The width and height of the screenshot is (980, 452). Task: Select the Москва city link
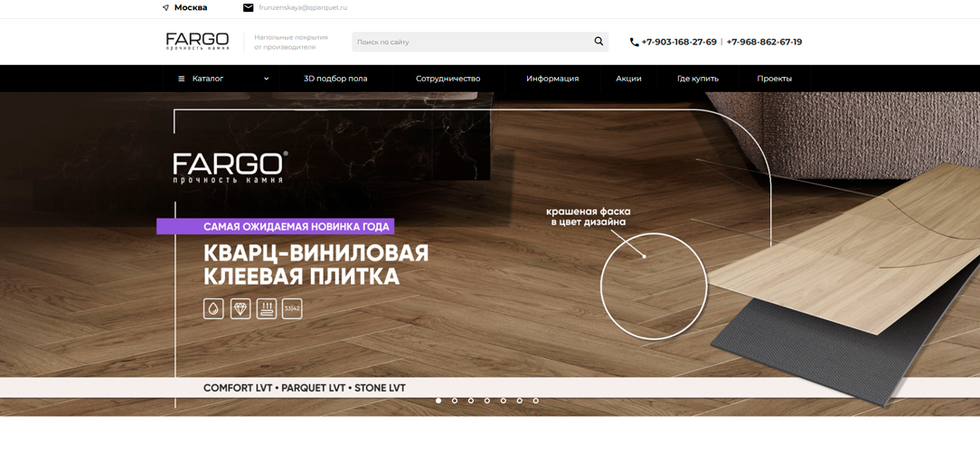[191, 8]
